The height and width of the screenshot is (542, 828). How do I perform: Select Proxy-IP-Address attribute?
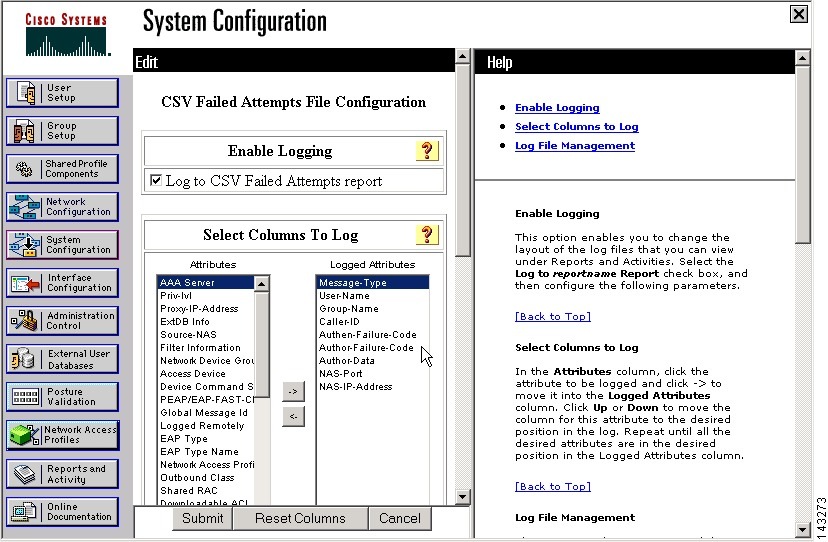205,309
